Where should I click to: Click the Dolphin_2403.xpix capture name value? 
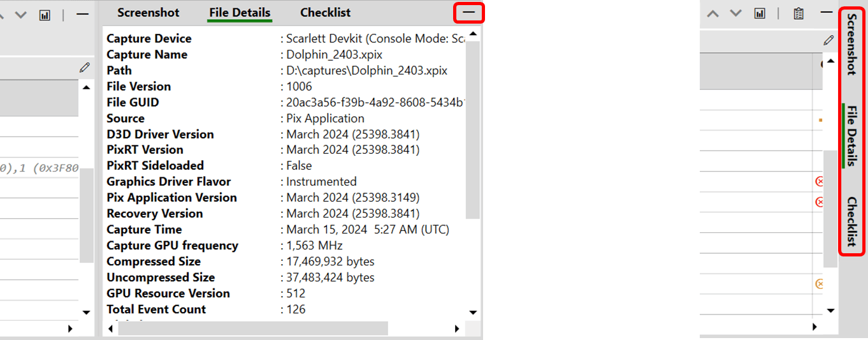coord(335,55)
